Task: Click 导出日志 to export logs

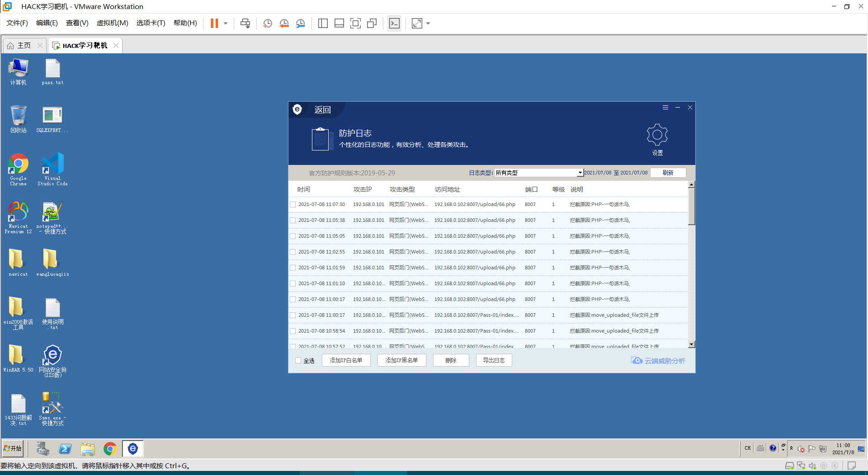Action: click(x=494, y=360)
